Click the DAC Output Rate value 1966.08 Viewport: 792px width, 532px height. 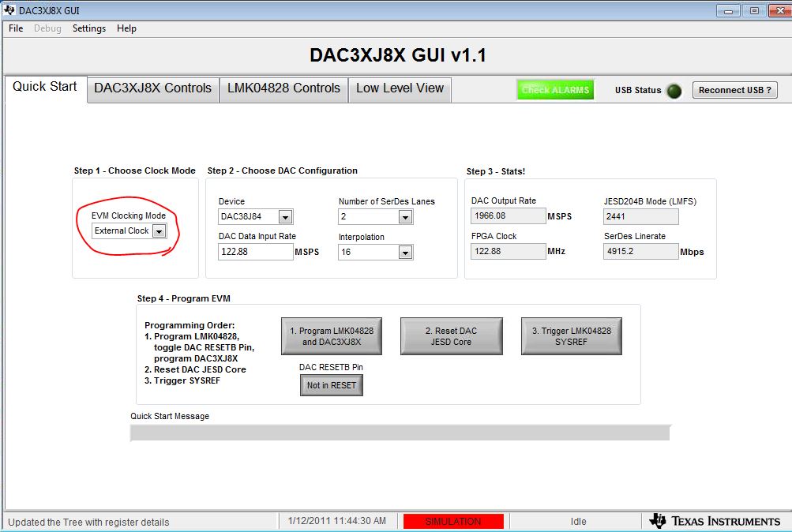pyautogui.click(x=509, y=216)
